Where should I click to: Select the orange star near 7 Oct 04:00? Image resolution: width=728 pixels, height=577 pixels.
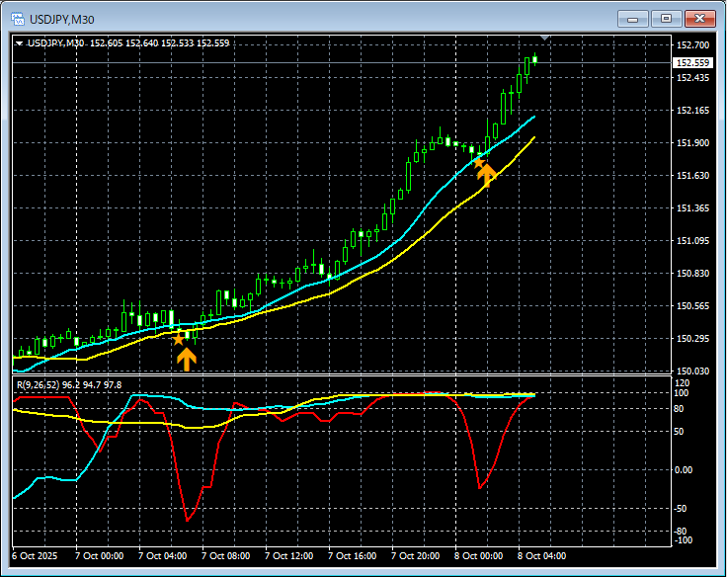coord(179,339)
